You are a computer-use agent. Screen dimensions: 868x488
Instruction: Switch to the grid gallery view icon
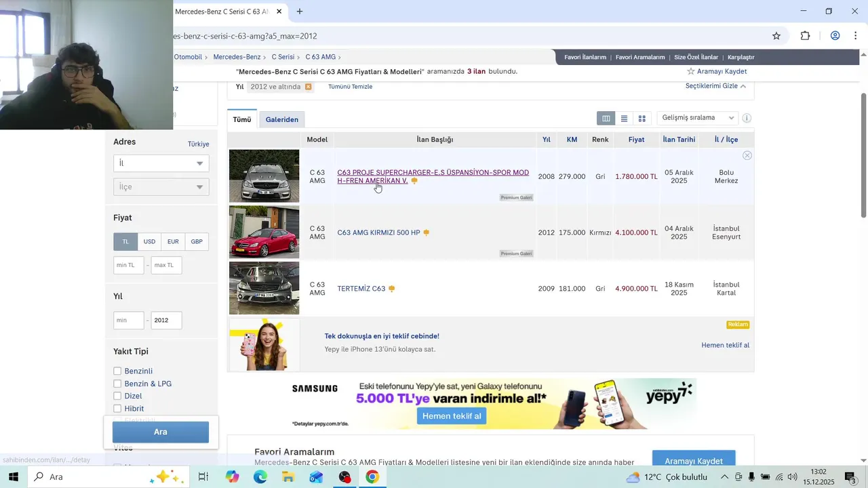[x=642, y=119]
